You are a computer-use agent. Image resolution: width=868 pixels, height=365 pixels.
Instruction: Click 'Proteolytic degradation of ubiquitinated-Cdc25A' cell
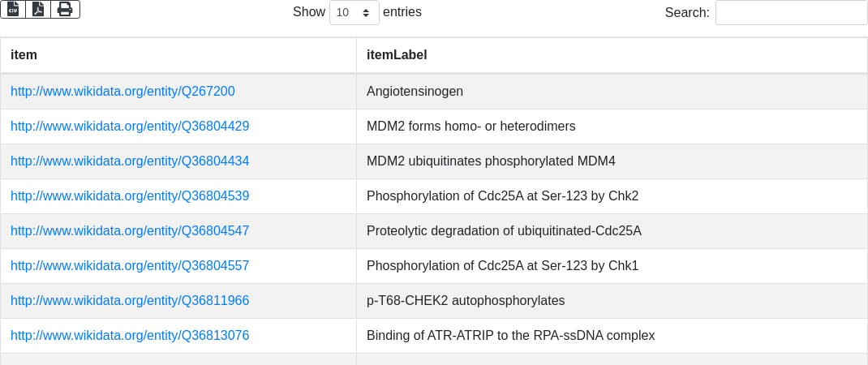click(x=504, y=231)
